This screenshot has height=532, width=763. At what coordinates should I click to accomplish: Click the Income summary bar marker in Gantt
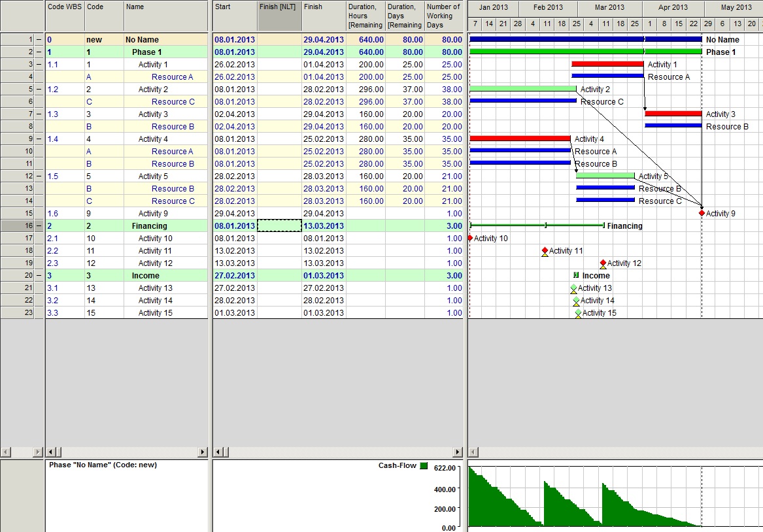click(x=576, y=275)
